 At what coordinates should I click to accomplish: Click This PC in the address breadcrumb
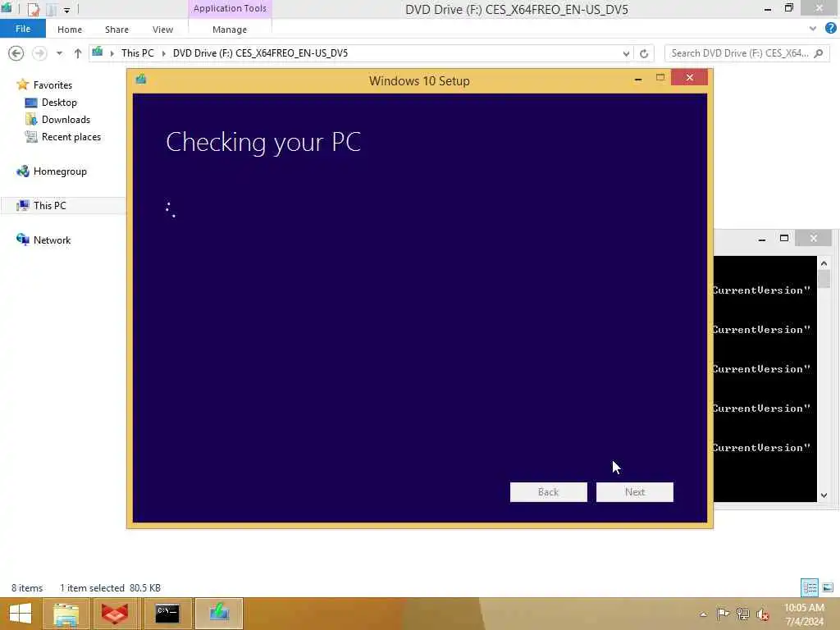click(x=137, y=53)
